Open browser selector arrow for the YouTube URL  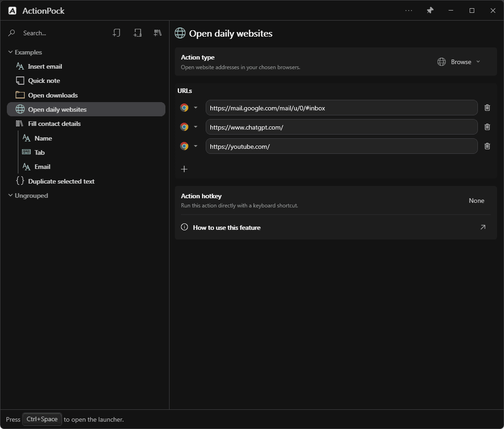(x=196, y=146)
